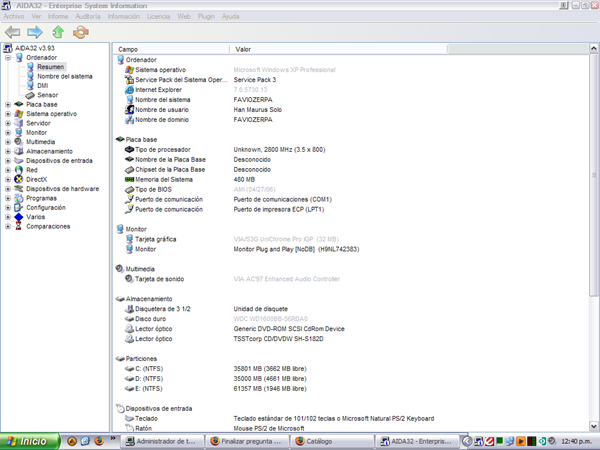This screenshot has height=450, width=600.
Task: Click the Inicio start button
Action: 29,441
